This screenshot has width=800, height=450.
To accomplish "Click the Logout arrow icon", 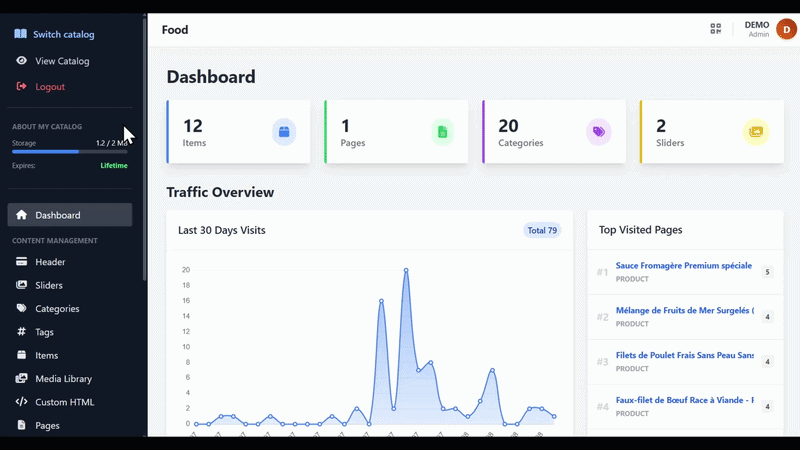I will pyautogui.click(x=21, y=86).
